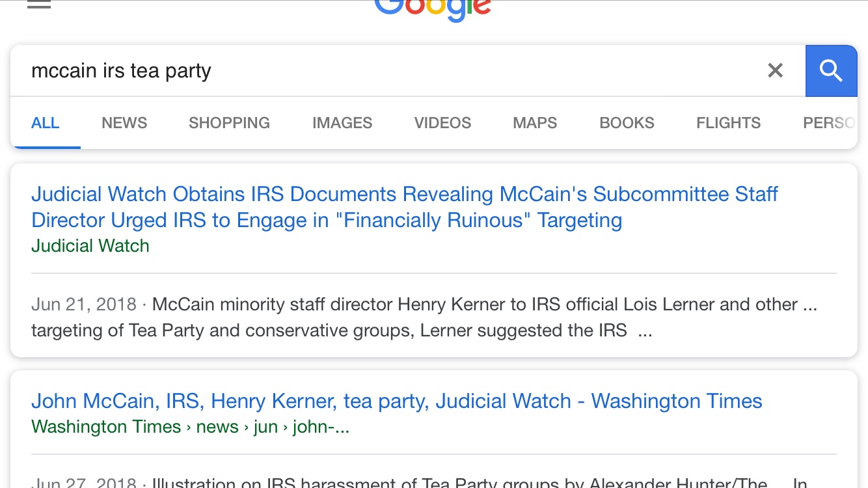Click the green Judicial Watch source label
Image resolution: width=868 pixels, height=488 pixels.
point(90,246)
